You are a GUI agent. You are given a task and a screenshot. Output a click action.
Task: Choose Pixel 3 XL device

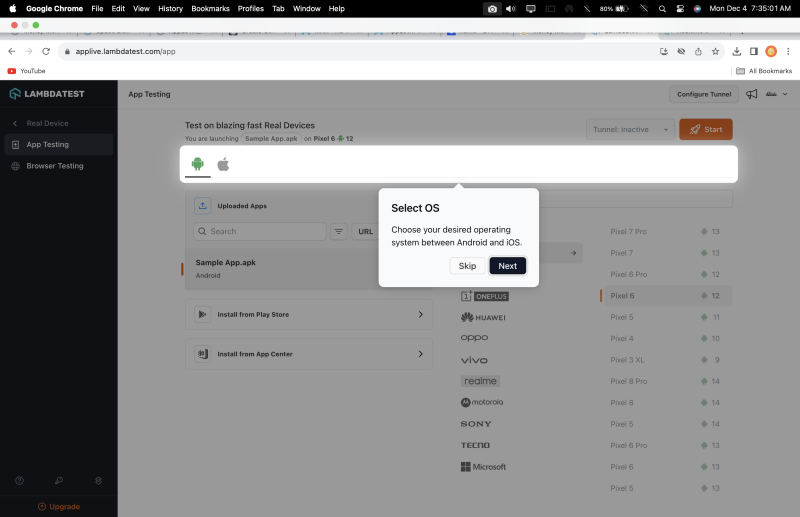[x=668, y=360]
